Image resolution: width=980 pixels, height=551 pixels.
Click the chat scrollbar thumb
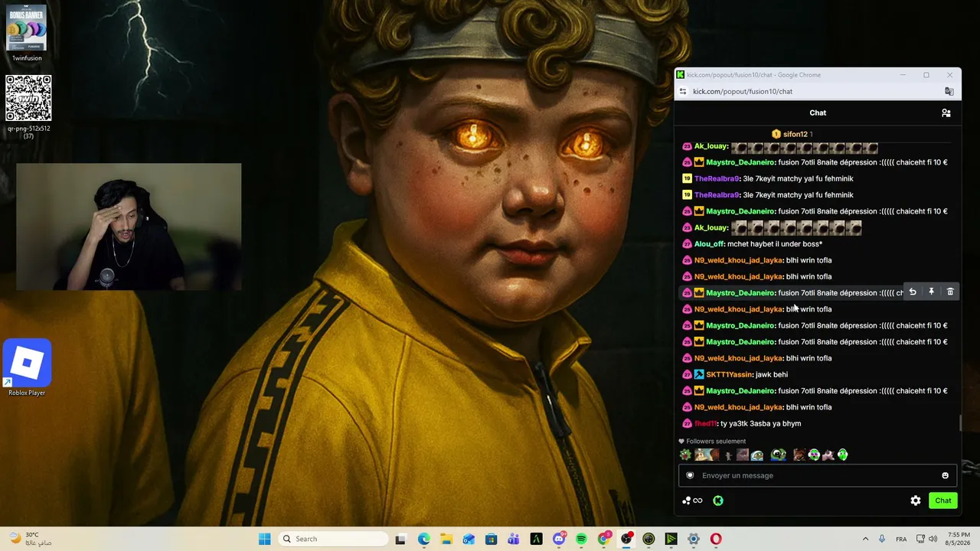pyautogui.click(x=960, y=422)
